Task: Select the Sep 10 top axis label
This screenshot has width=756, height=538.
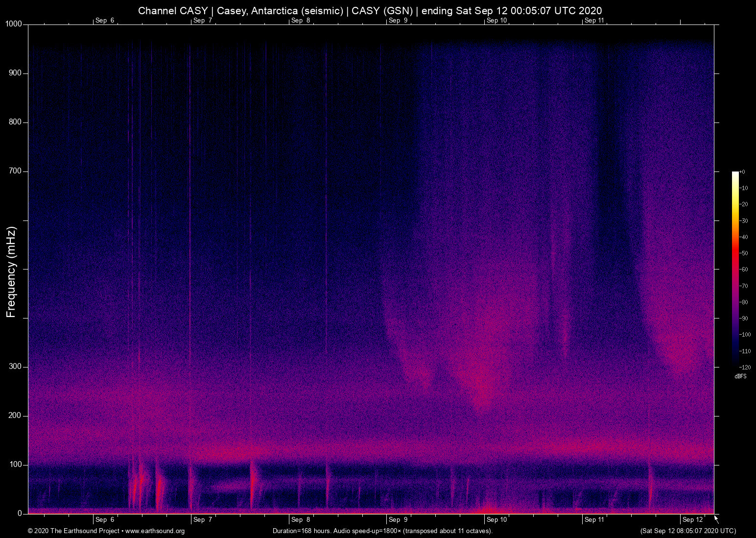Action: tap(496, 20)
